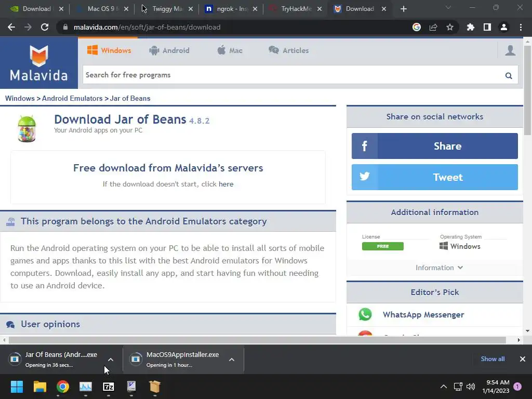Viewport: 532px width, 399px height.
Task: Open the notification badge in tray
Action: pos(517,387)
